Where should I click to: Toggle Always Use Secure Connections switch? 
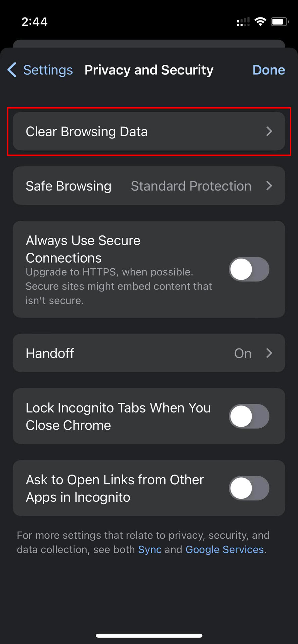249,269
